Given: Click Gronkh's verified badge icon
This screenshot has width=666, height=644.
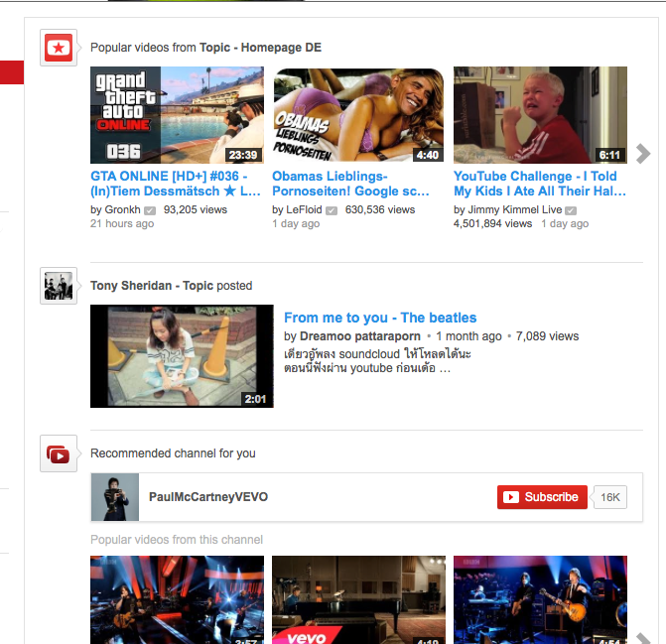Looking at the screenshot, I should click(x=150, y=210).
